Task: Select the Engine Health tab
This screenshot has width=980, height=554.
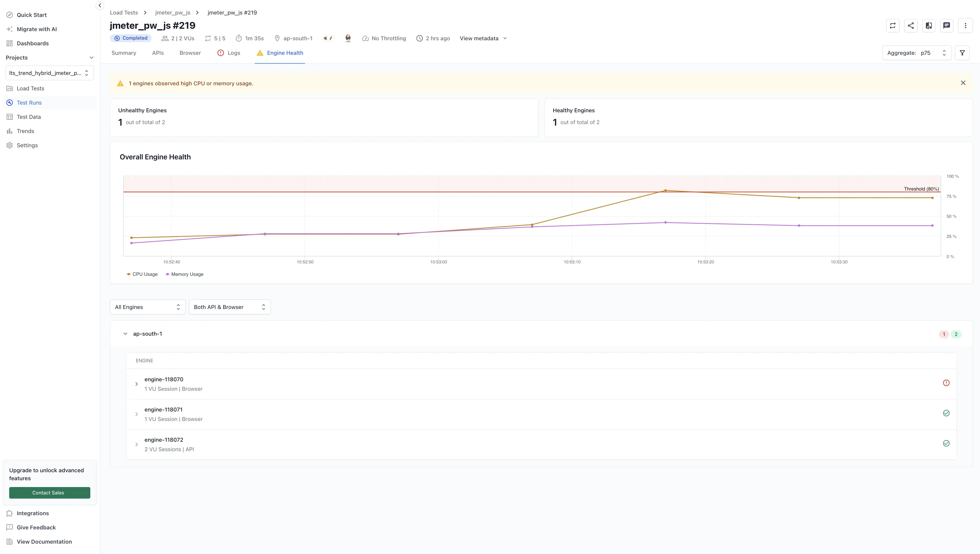Action: [279, 53]
